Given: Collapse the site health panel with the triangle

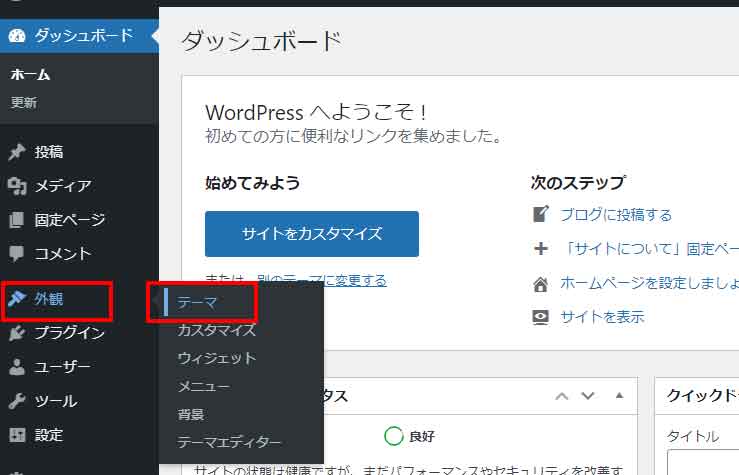Looking at the screenshot, I should (619, 395).
